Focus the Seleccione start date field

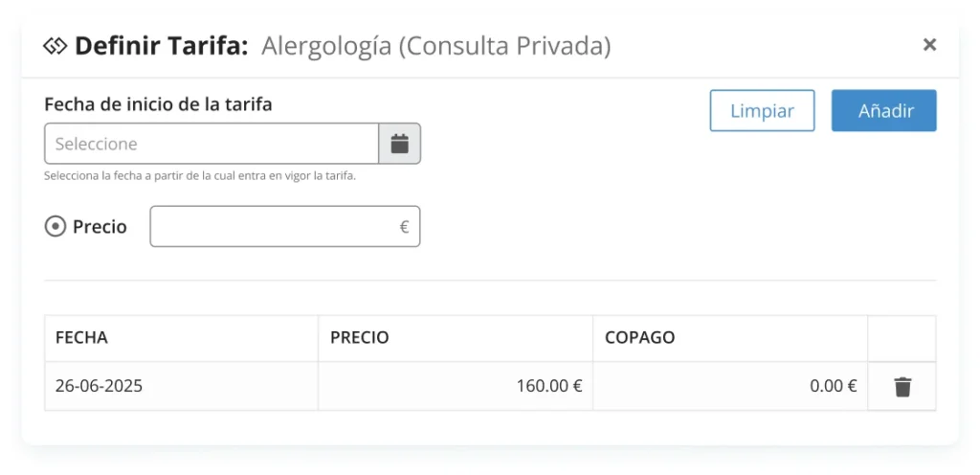(x=212, y=144)
